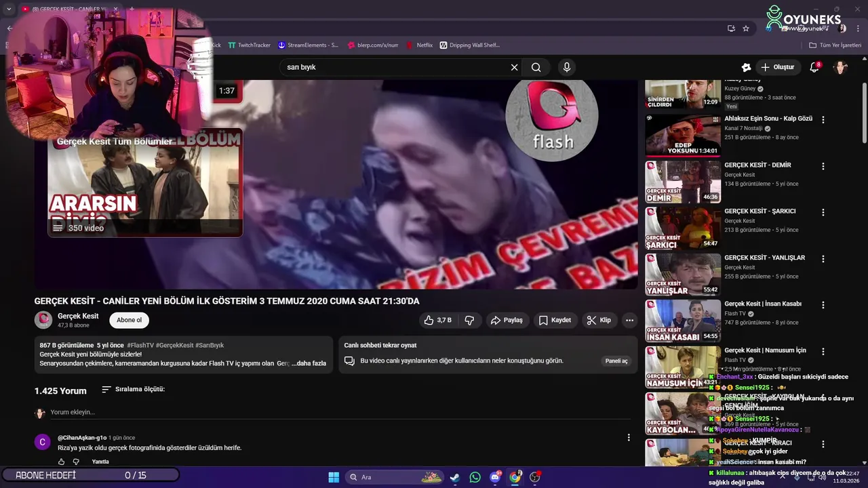Open OBS Studio from the taskbar

point(535,477)
